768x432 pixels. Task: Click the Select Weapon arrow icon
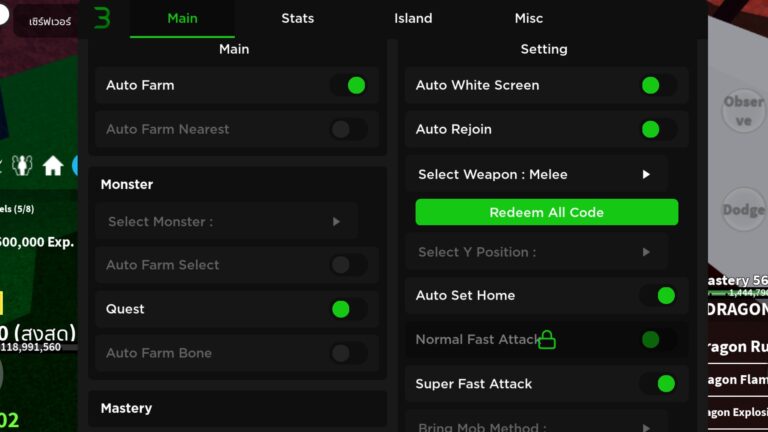point(646,174)
